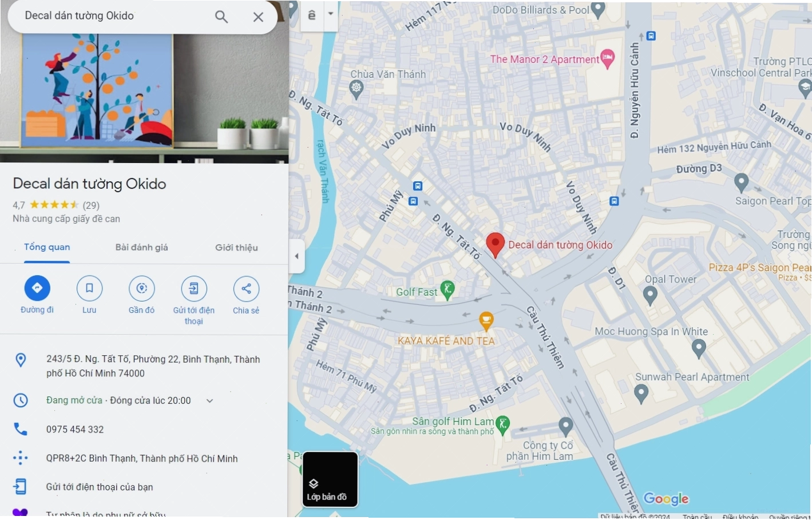Viewport: 812px width, 520px height.
Task: Click the Sunwah Pearl Apartment pin
Action: point(641,394)
